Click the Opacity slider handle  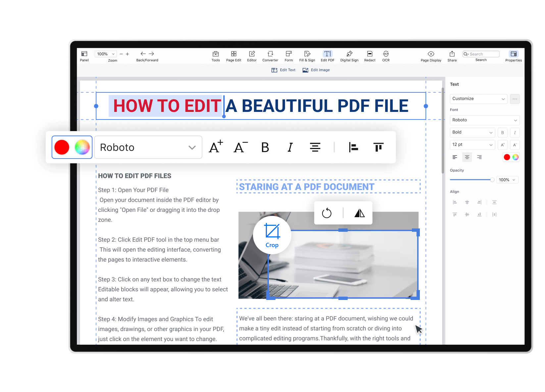[492, 180]
